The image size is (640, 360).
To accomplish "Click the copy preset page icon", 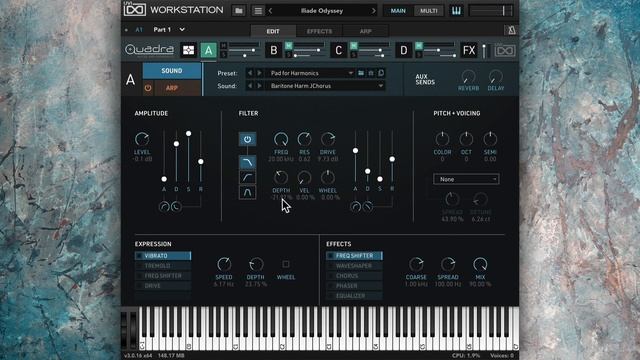I will 381,73.
